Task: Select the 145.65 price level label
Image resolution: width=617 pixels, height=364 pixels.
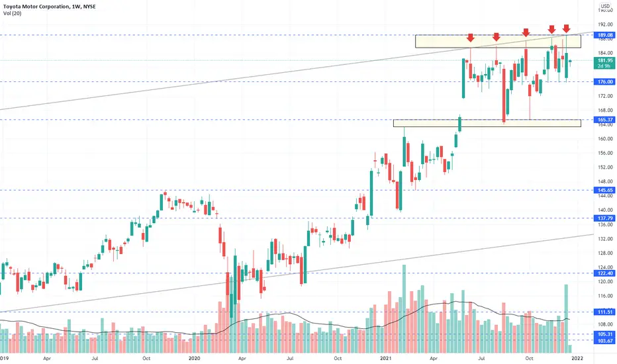Action: click(x=605, y=190)
